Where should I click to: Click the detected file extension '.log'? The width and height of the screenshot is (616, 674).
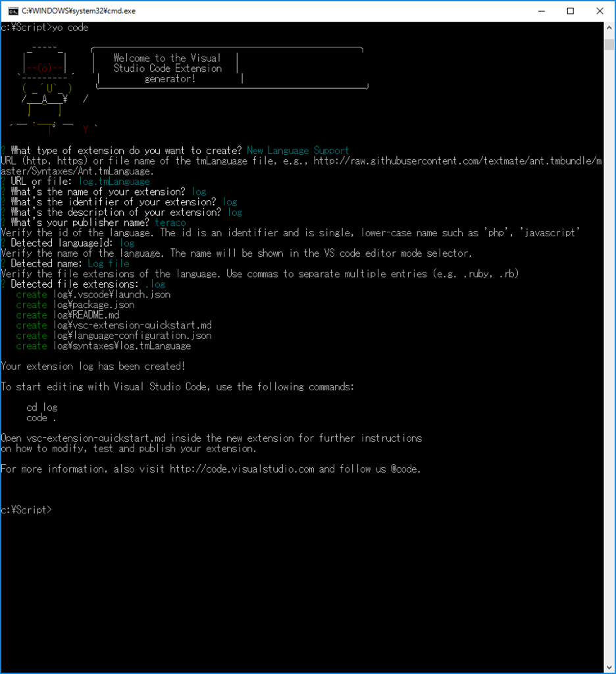coord(155,284)
